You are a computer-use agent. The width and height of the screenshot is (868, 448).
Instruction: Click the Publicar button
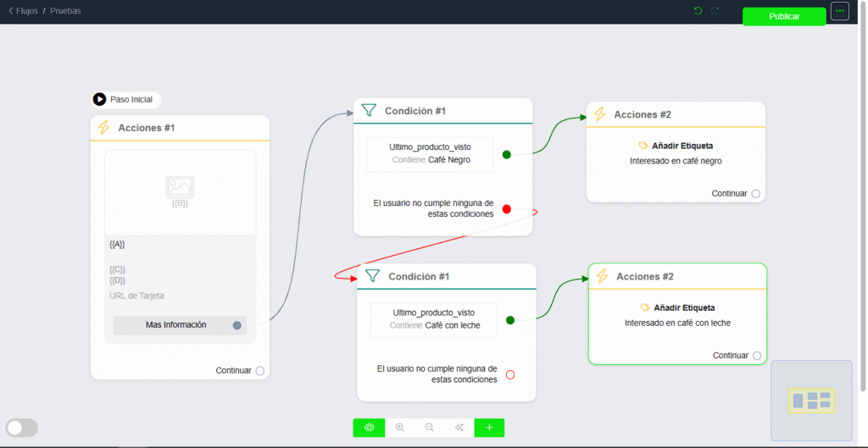(x=784, y=16)
